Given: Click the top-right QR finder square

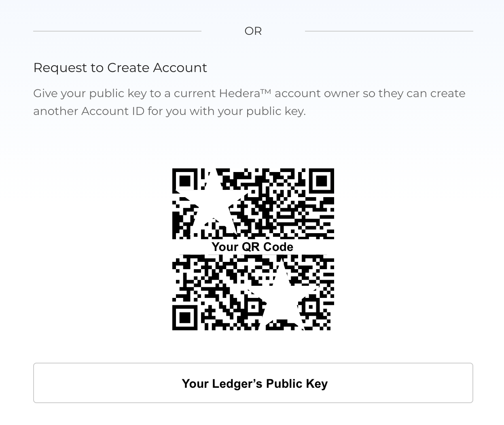Looking at the screenshot, I should [322, 181].
